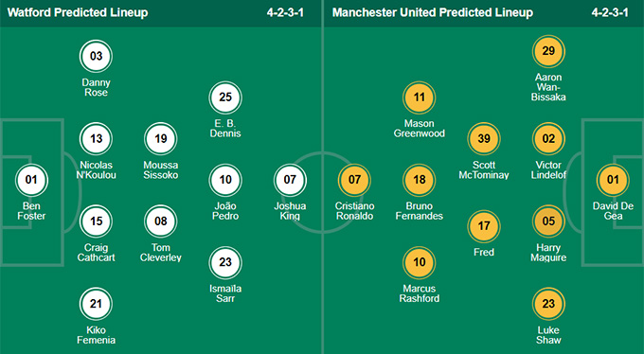Click Bruno Fernandes number 18 badge
Viewport: 644px width, 354px height.
coord(419,180)
